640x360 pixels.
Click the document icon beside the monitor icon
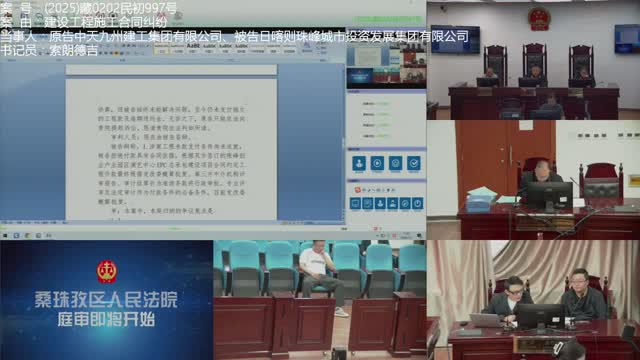(367, 203)
